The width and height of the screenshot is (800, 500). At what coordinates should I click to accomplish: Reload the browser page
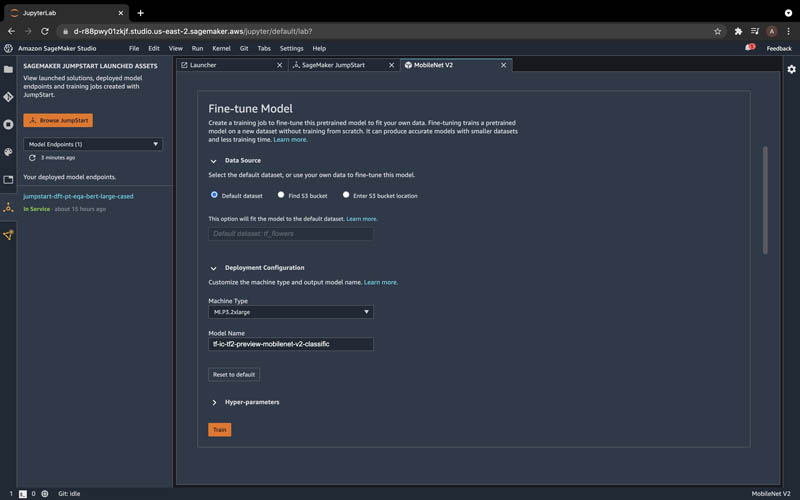(x=45, y=31)
